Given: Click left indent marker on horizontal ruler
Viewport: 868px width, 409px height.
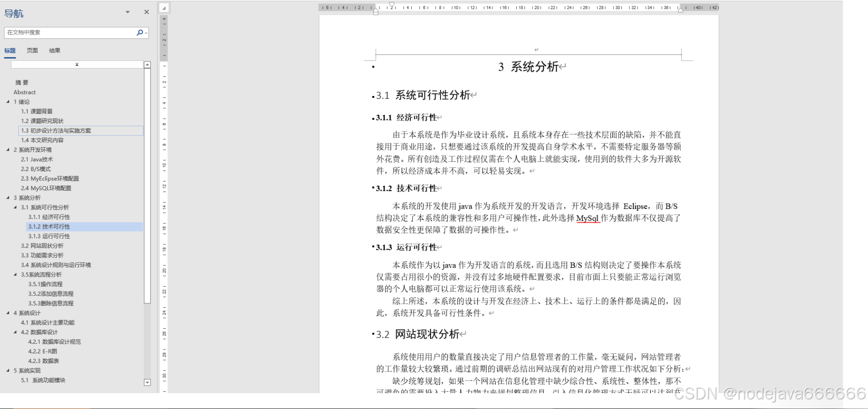Looking at the screenshot, I should (376, 11).
